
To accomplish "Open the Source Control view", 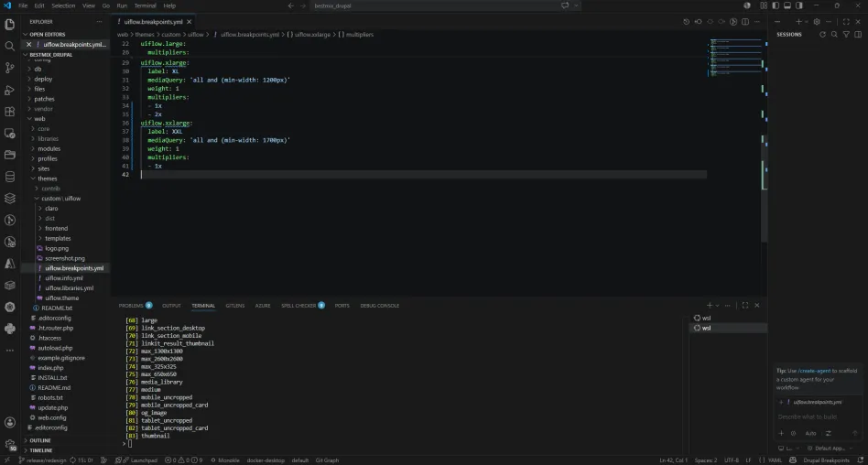I will [x=9, y=68].
